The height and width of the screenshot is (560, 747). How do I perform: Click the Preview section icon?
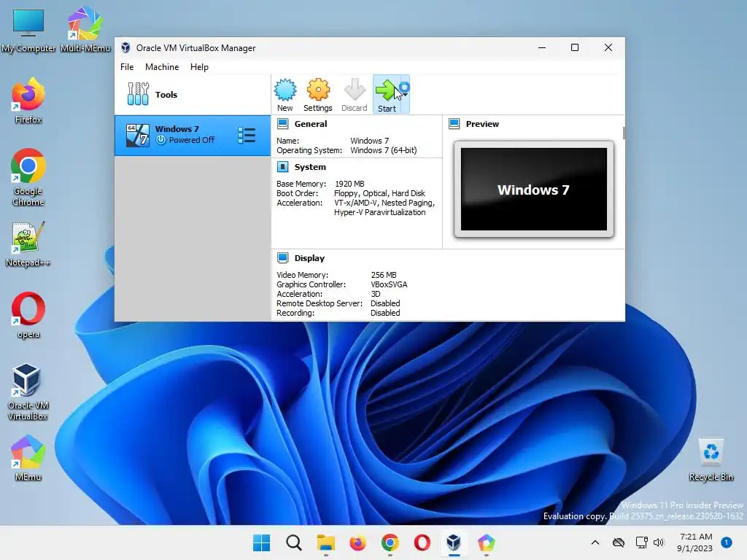pos(454,124)
